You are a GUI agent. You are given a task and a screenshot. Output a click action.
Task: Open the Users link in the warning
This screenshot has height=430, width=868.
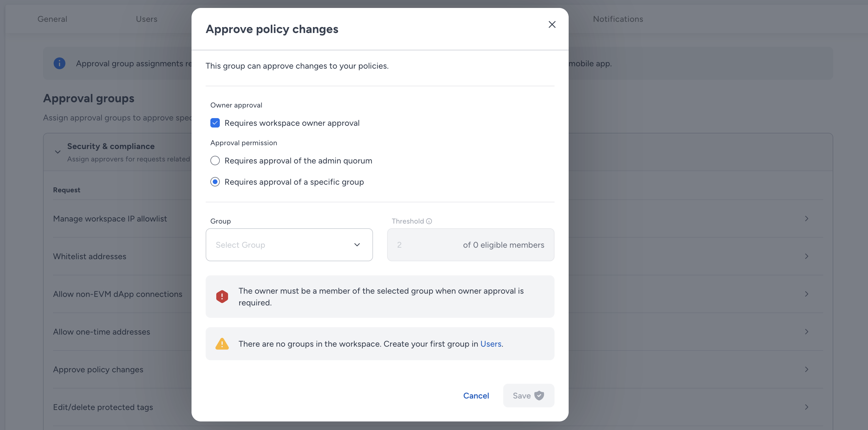491,344
